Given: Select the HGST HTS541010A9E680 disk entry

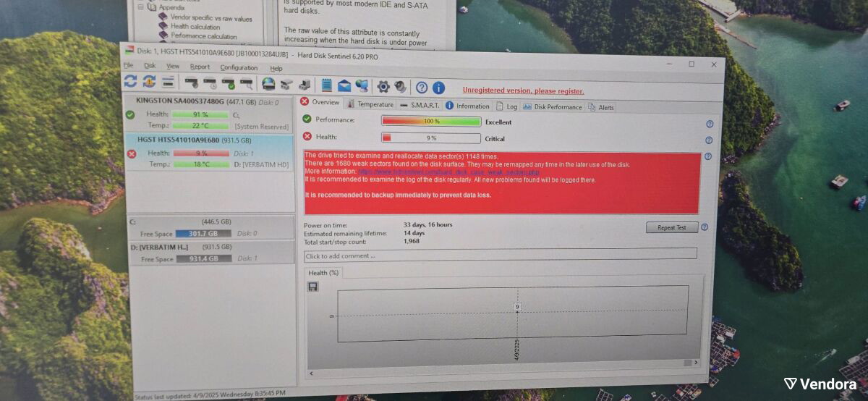Looking at the screenshot, I should click(210, 153).
